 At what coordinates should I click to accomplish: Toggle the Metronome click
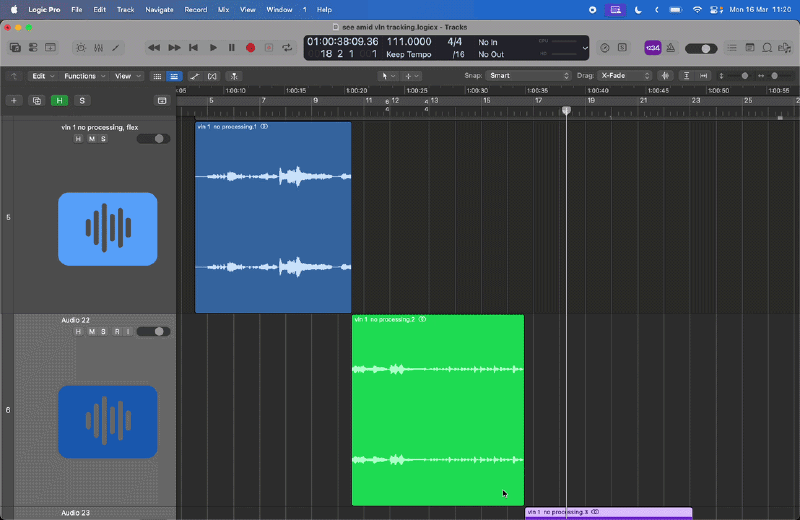[671, 47]
